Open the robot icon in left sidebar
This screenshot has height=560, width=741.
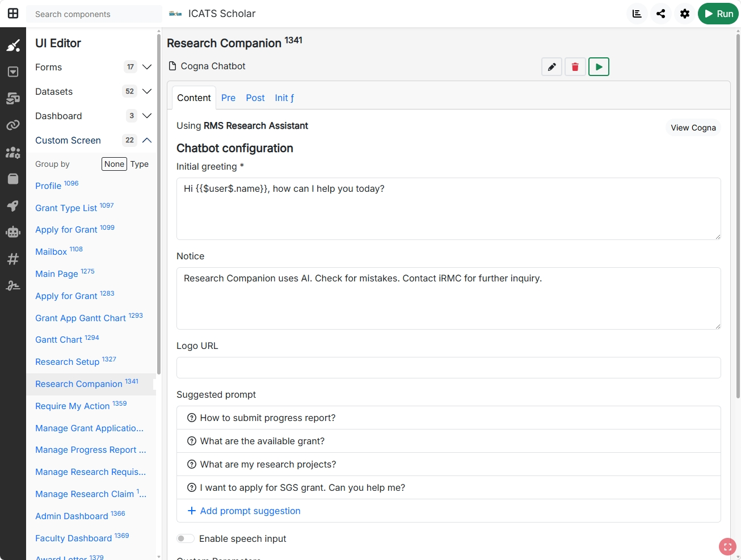tap(13, 232)
